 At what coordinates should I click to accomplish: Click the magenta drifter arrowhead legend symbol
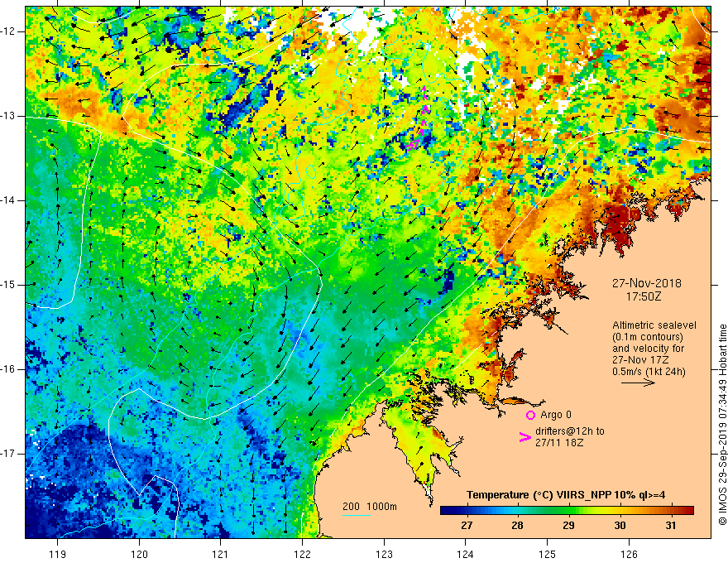pyautogui.click(x=524, y=436)
